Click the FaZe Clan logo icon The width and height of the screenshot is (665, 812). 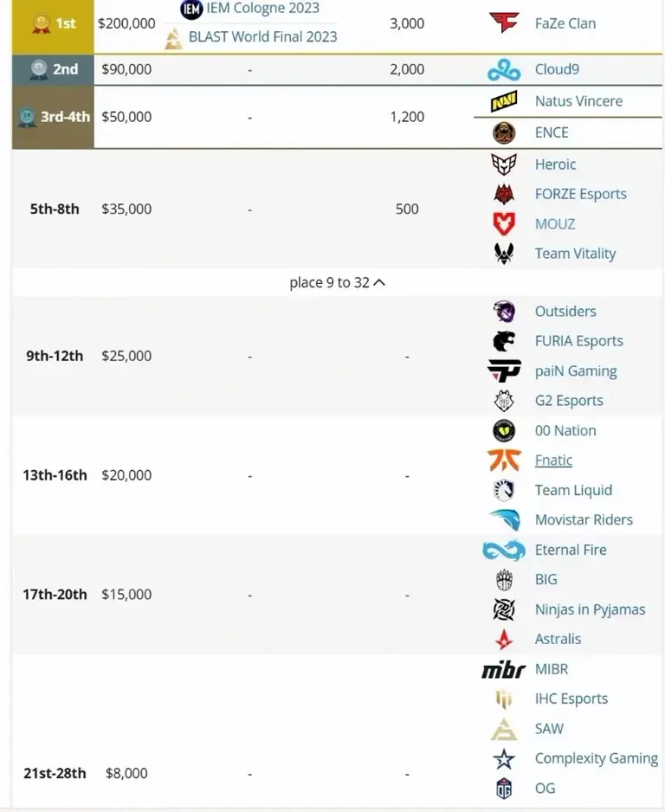click(x=504, y=23)
